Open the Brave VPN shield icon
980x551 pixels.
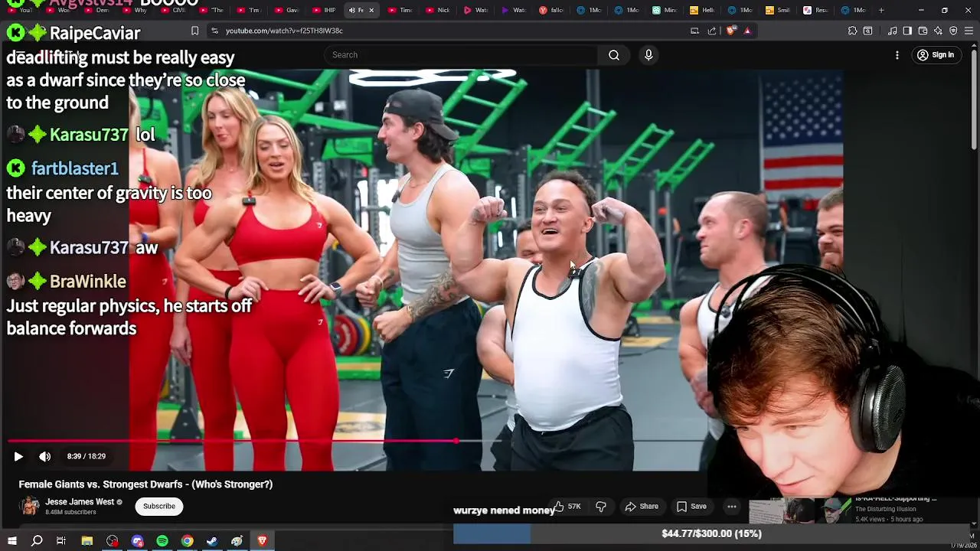click(953, 31)
